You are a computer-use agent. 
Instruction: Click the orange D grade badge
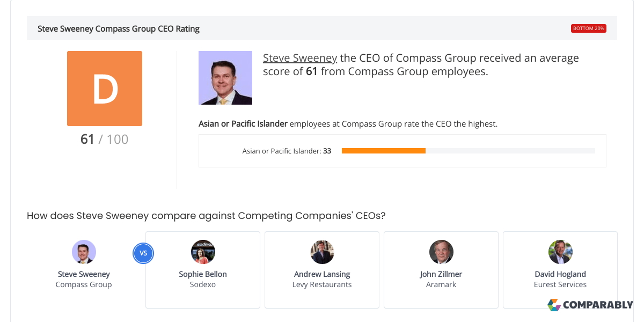point(105,89)
